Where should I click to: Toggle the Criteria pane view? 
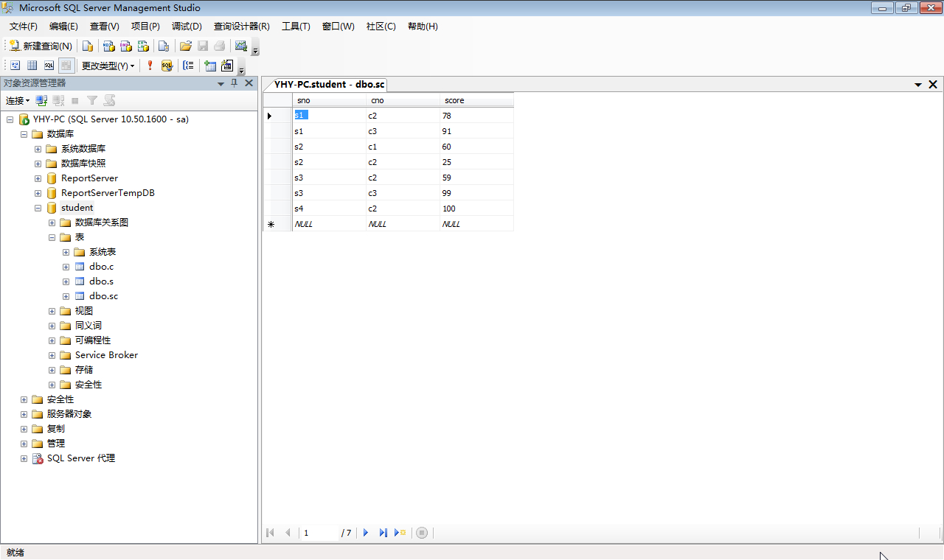(32, 66)
